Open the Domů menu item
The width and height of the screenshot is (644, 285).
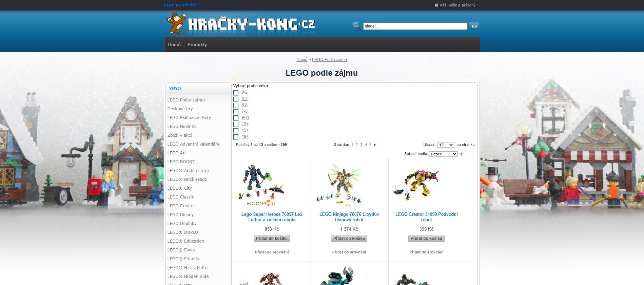click(174, 44)
